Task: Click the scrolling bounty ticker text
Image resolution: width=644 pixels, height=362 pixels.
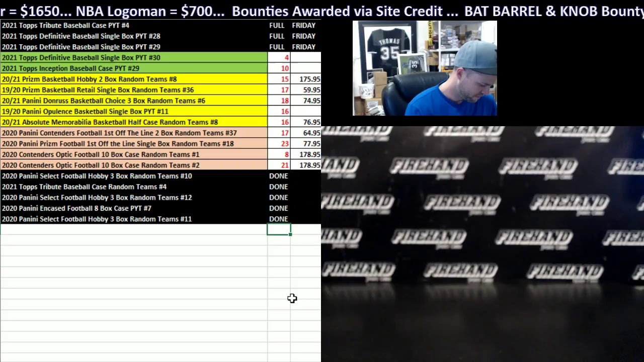Action: pos(322,11)
